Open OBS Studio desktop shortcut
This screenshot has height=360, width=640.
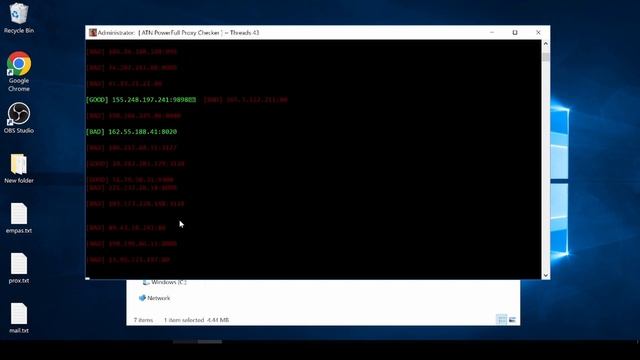[x=19, y=118]
